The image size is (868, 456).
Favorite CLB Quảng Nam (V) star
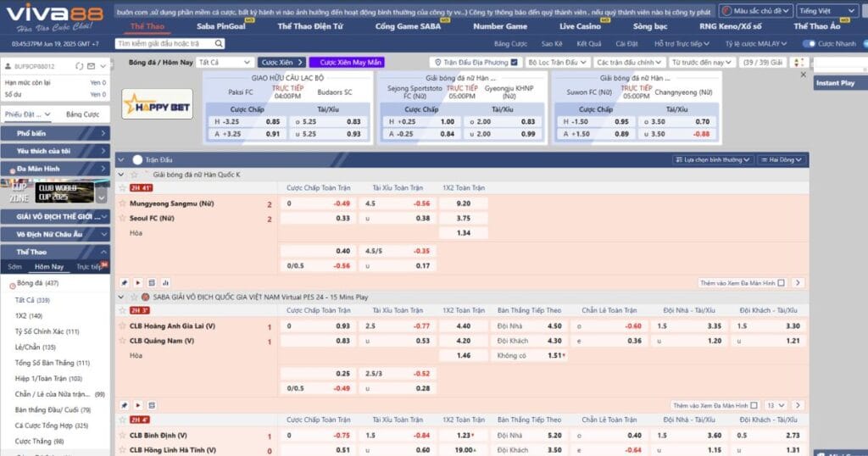point(123,341)
